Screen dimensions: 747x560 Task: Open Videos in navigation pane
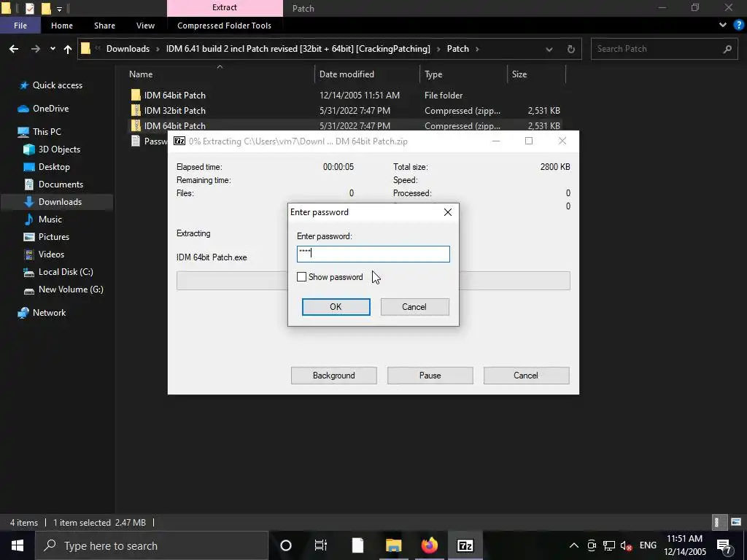click(51, 254)
